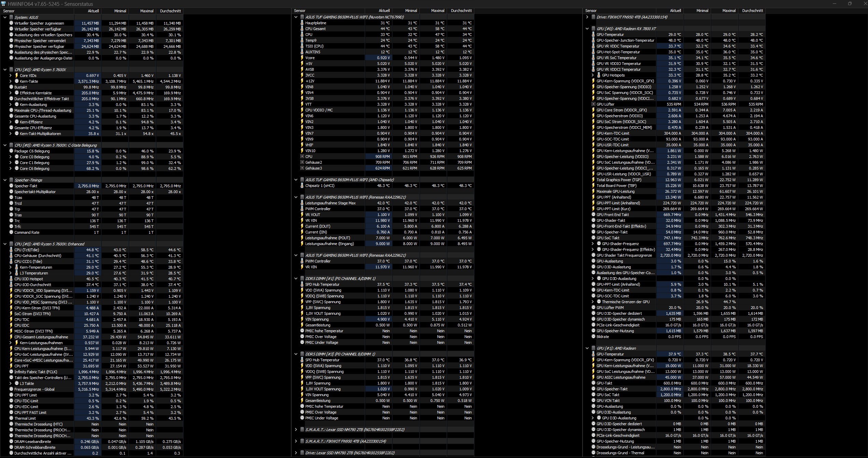Click the thermometer icon beside SPD Hub Temperatur in DIMM [#1]

pos(302,284)
